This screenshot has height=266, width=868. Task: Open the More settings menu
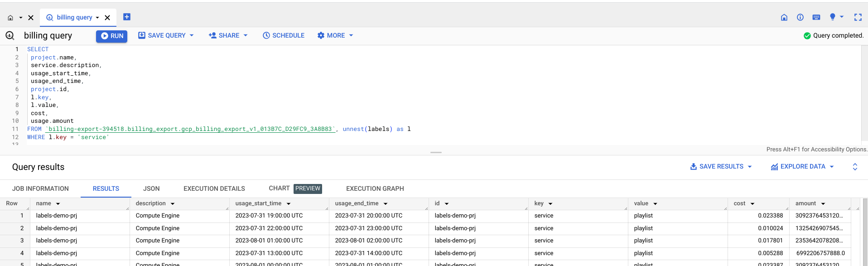click(x=335, y=35)
